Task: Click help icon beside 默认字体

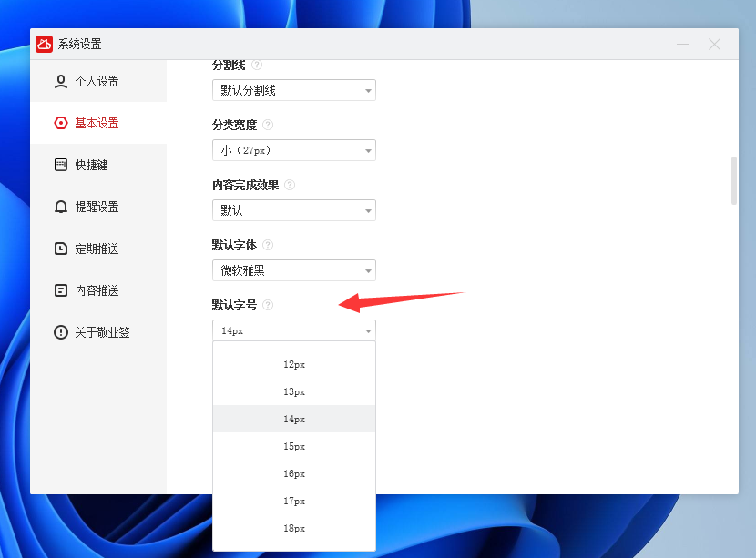Action: click(x=268, y=245)
